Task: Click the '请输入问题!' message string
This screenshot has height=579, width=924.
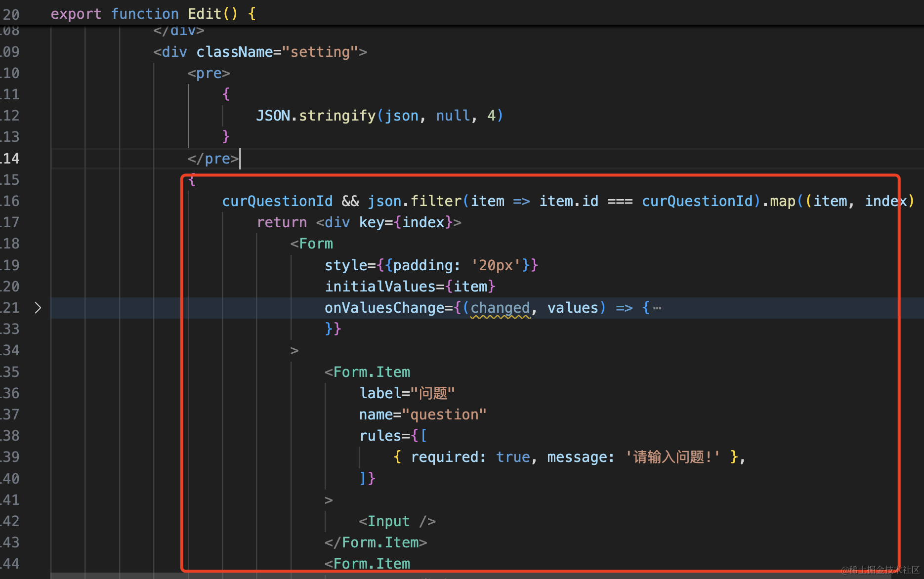Action: pyautogui.click(x=672, y=457)
